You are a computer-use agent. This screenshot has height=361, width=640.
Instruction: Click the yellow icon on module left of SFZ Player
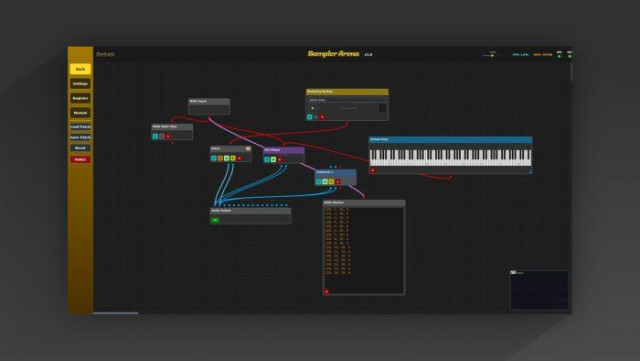click(x=233, y=158)
